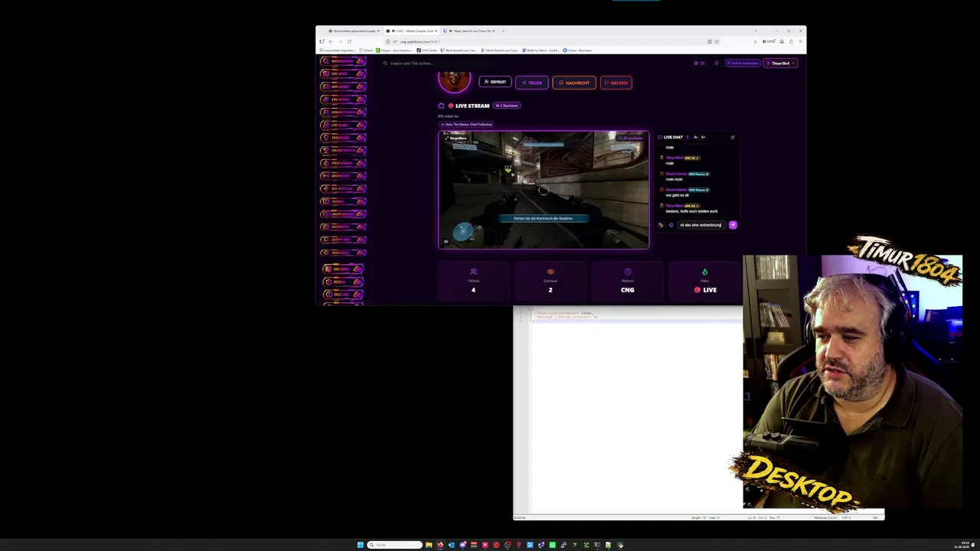Click the taskbar clock and date
The width and height of the screenshot is (980, 551).
click(963, 545)
